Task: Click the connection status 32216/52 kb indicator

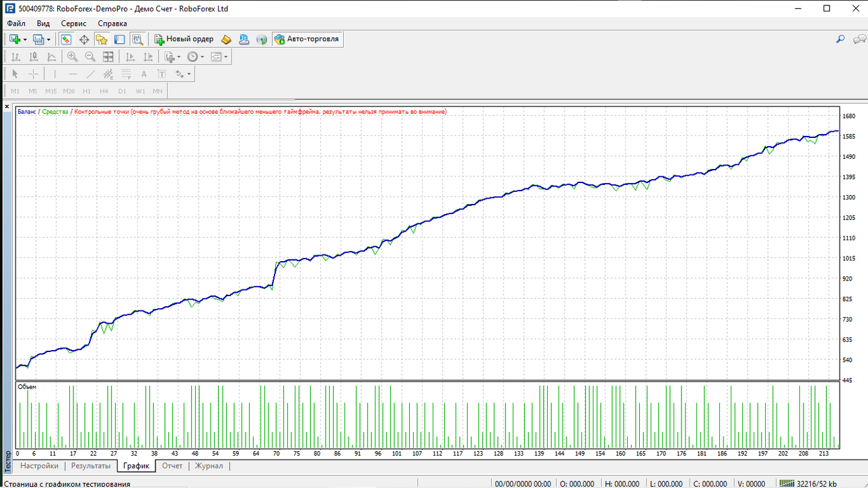Action: pos(807,483)
